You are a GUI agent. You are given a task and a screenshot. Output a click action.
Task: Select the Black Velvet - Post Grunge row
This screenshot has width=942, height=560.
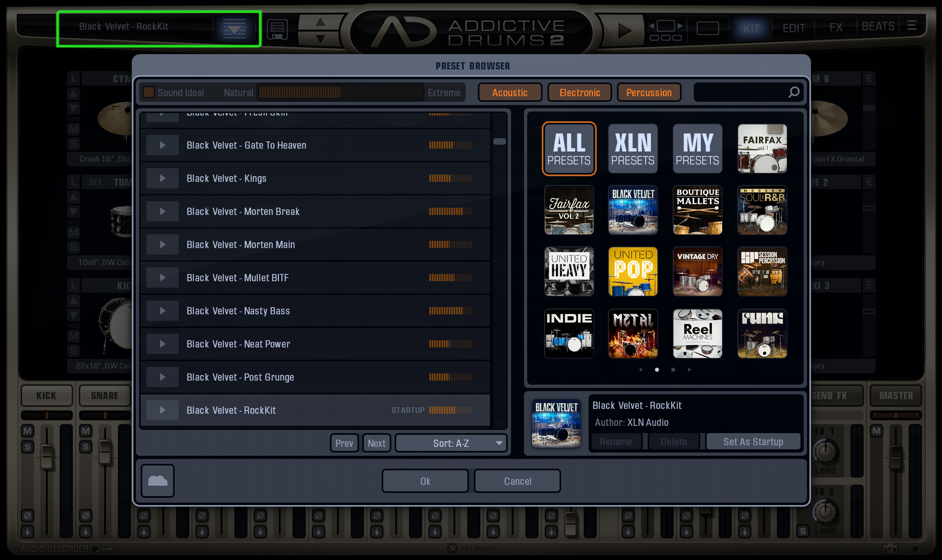[315, 377]
